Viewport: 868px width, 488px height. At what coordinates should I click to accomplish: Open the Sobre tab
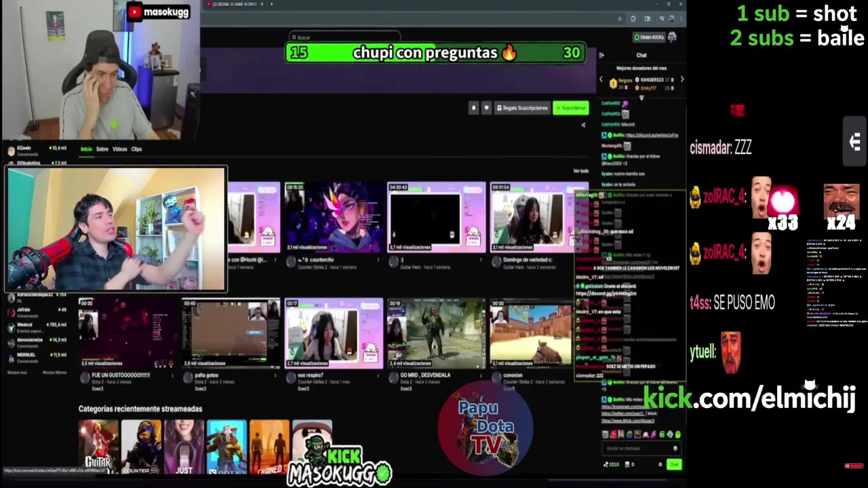pyautogui.click(x=102, y=149)
